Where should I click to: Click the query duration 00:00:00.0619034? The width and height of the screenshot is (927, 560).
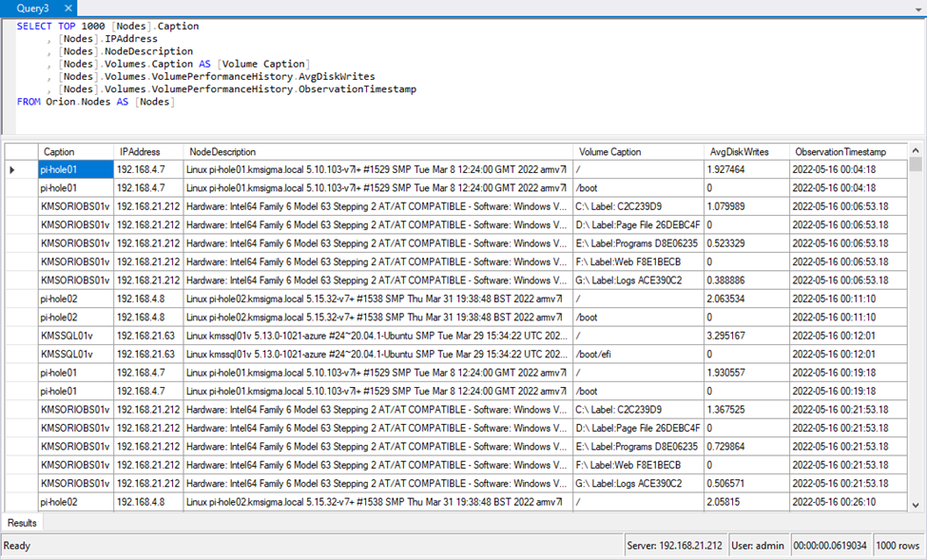(x=830, y=545)
